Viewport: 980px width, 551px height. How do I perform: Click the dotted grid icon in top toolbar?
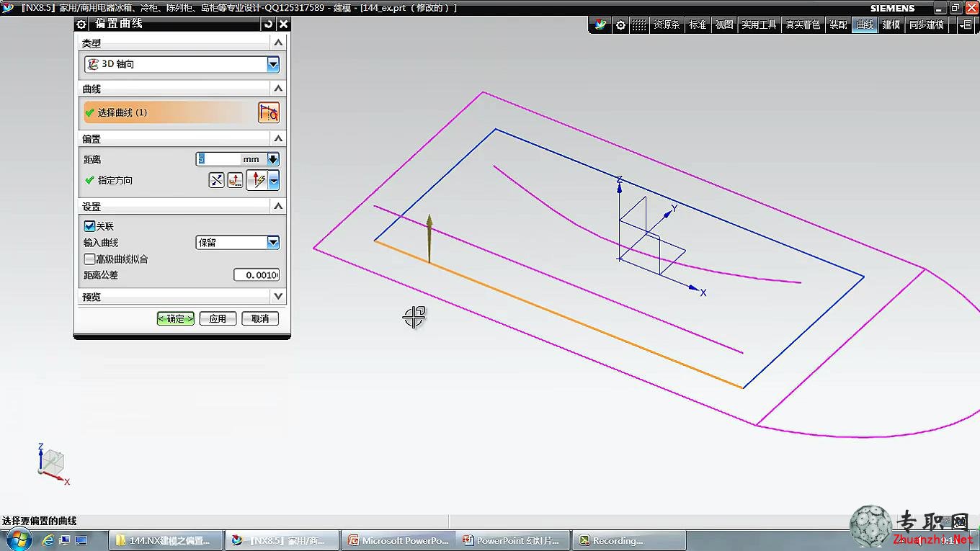click(x=639, y=24)
